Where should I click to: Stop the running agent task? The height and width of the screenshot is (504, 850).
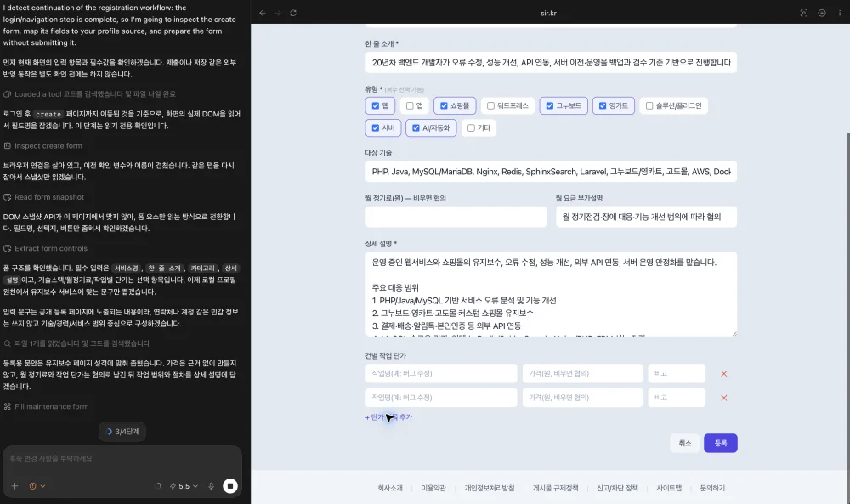tap(230, 486)
